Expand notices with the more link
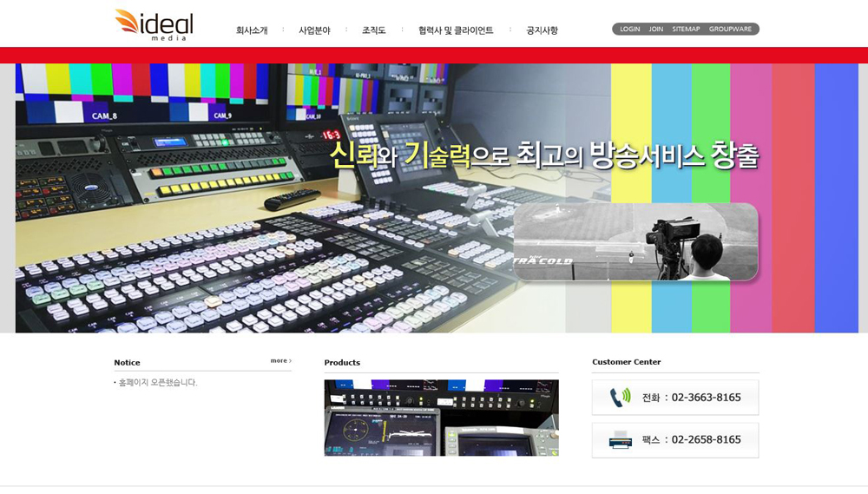This screenshot has height=494, width=868. (280, 360)
